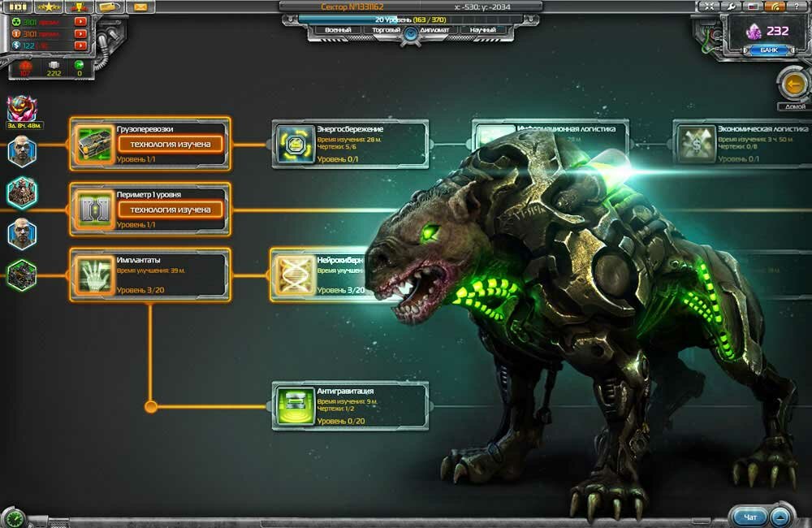Click red arrow next to uranium resource

tap(80, 21)
